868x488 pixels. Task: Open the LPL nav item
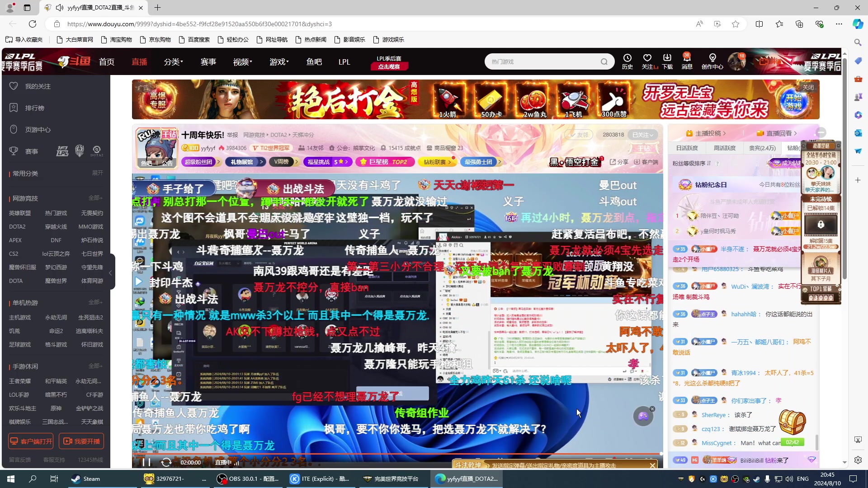click(x=344, y=61)
